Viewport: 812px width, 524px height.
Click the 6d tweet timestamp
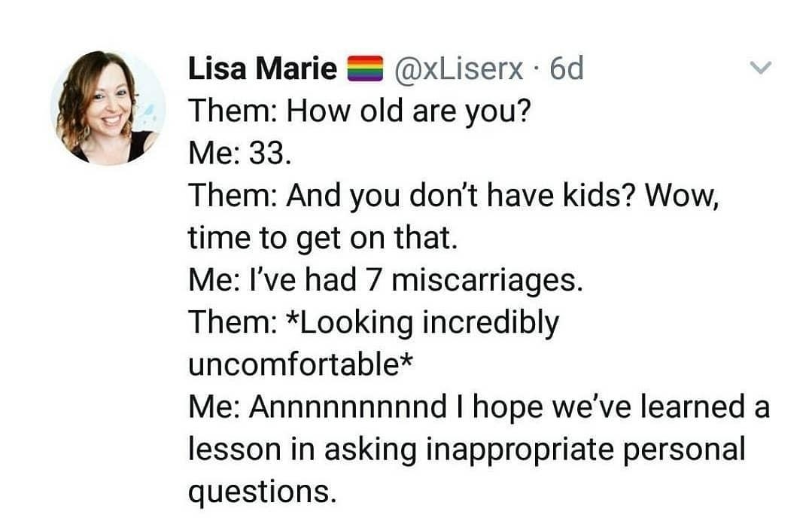click(x=567, y=69)
